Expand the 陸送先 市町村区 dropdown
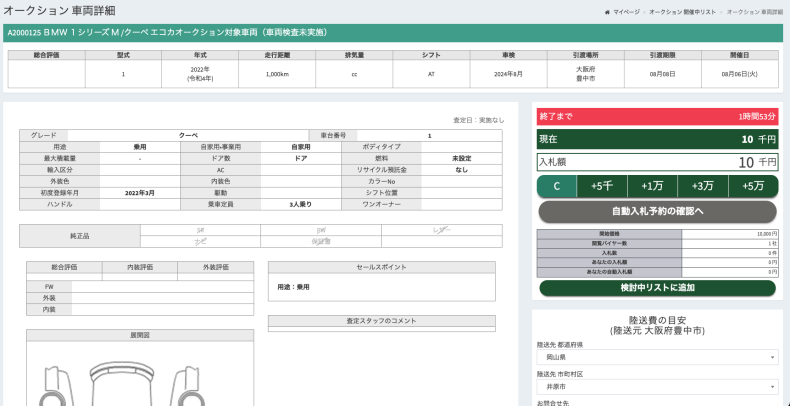The image size is (790, 406). tap(657, 386)
